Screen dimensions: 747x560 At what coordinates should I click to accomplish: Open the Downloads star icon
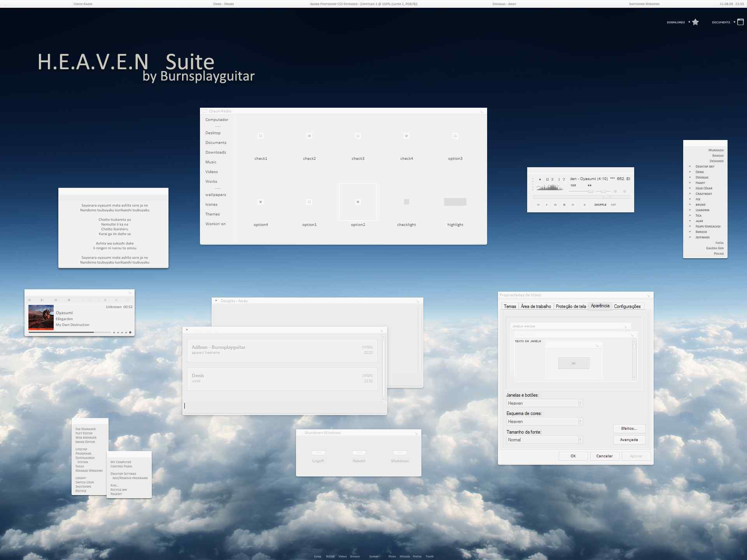point(695,22)
